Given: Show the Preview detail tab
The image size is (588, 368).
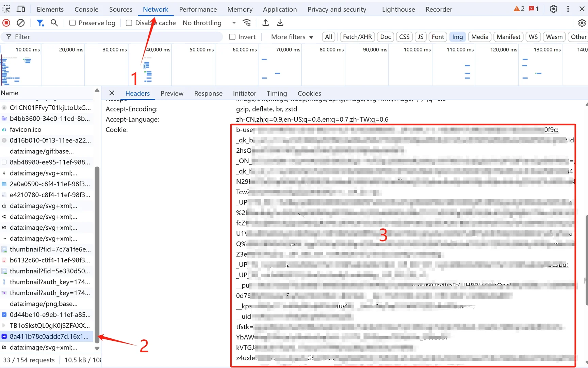Looking at the screenshot, I should (x=172, y=93).
